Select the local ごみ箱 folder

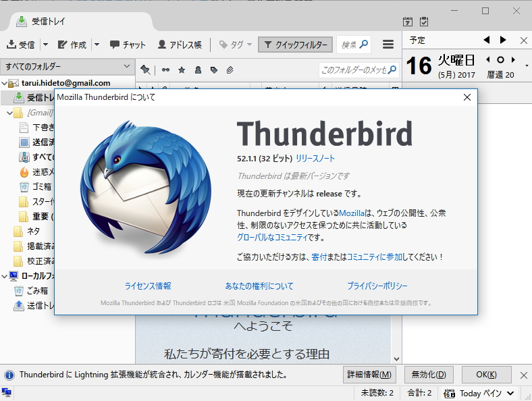[x=32, y=291]
